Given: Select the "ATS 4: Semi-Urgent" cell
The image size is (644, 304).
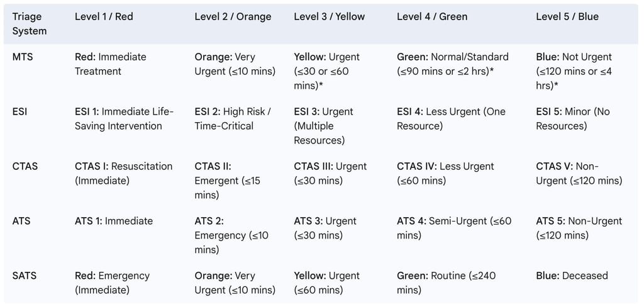Looking at the screenshot, I should click(x=454, y=228).
